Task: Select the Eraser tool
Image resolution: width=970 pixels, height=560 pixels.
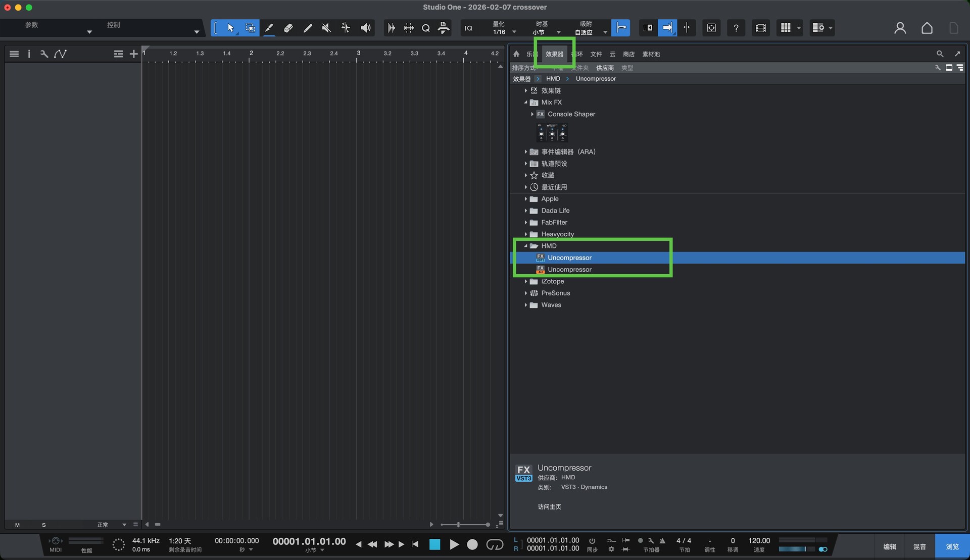Action: 288,28
